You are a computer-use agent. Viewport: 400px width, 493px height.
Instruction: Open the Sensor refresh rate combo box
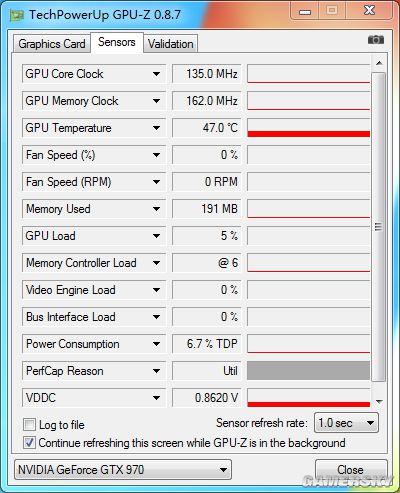point(346,423)
